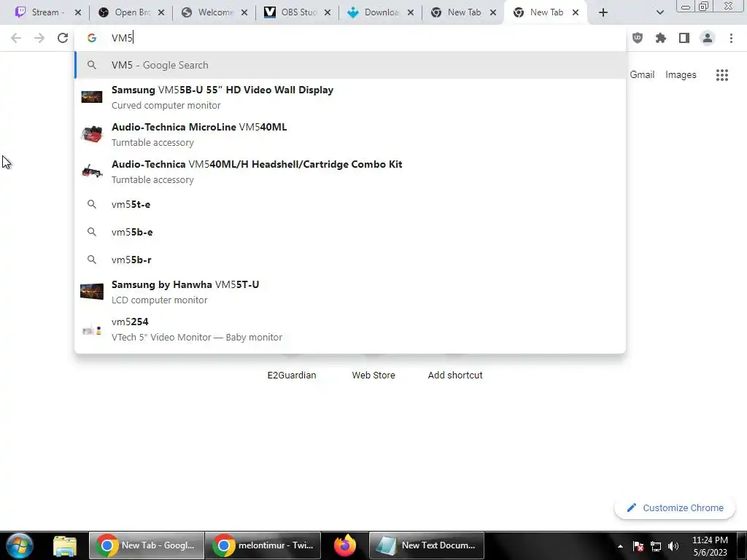Open the taskbar clock and date
The width and height of the screenshot is (747, 560).
[x=710, y=546]
